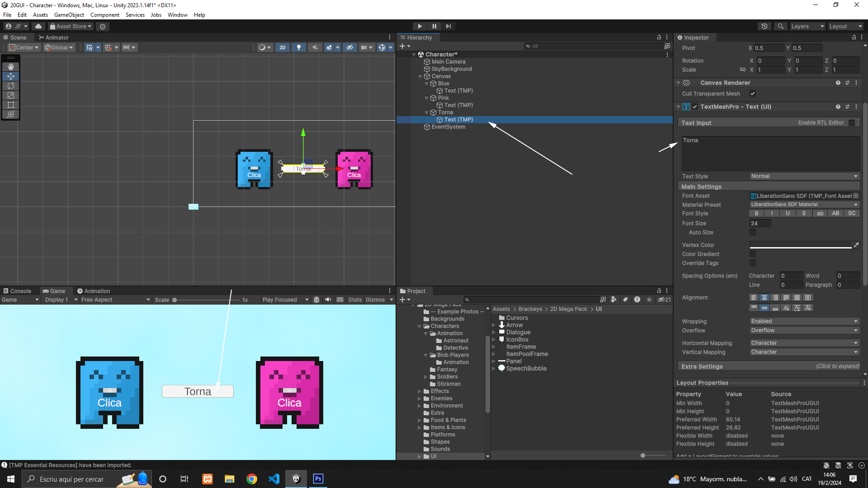Viewport: 868px width, 488px height.
Task: Open the Undo History icon
Action: (764, 26)
